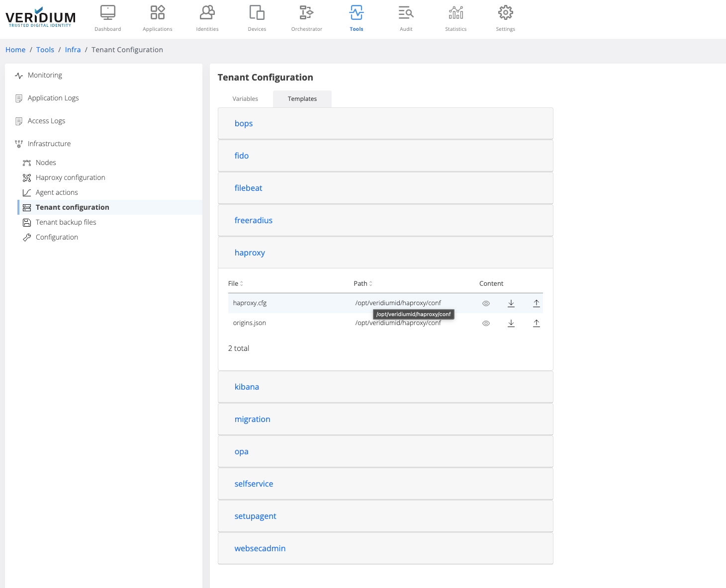Open the Devices navigation icon
The height and width of the screenshot is (588, 726).
click(257, 13)
